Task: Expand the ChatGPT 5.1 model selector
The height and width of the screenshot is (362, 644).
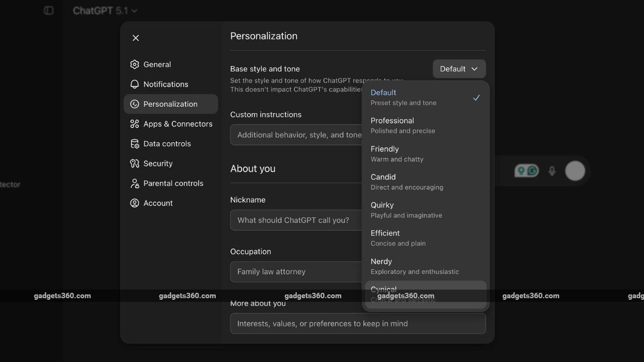Action: pos(105,11)
